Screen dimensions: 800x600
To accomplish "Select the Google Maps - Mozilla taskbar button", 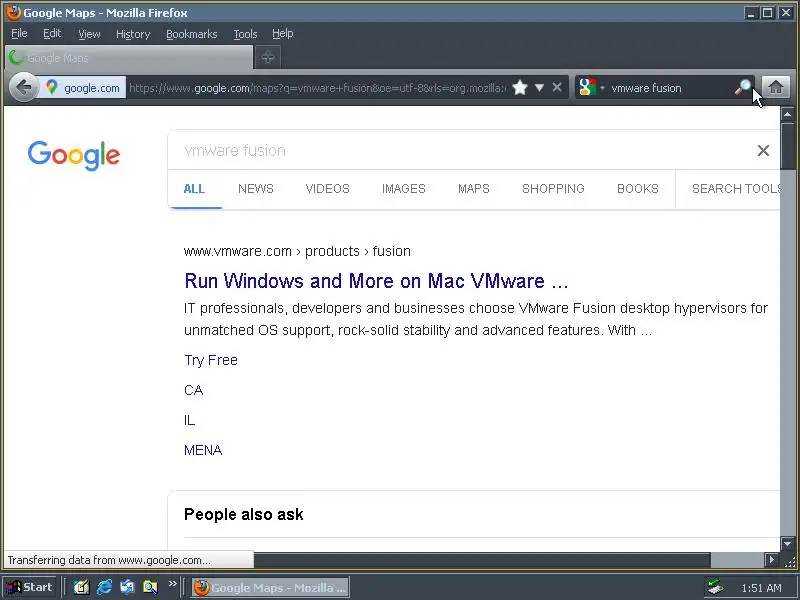I will 270,587.
